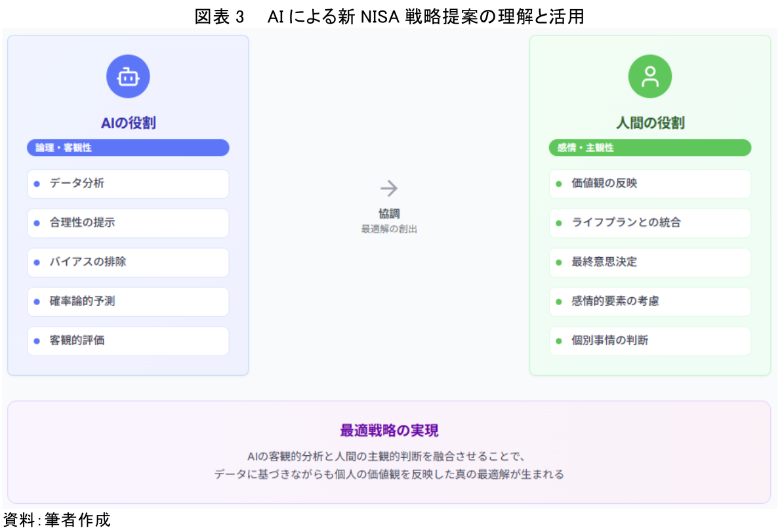Click the 最適戦略の実現 heading
Viewport: 780px width, 532px height.
click(x=389, y=431)
